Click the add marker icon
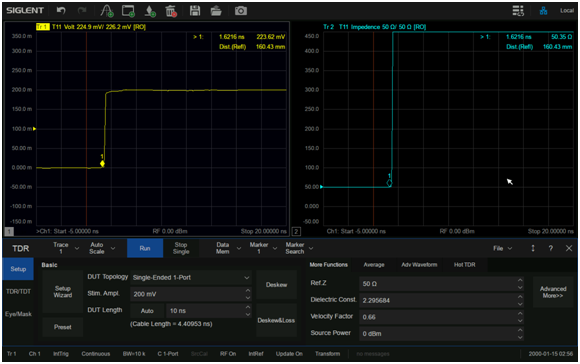Screen dimensions: 580x364 pyautogui.click(x=150, y=11)
